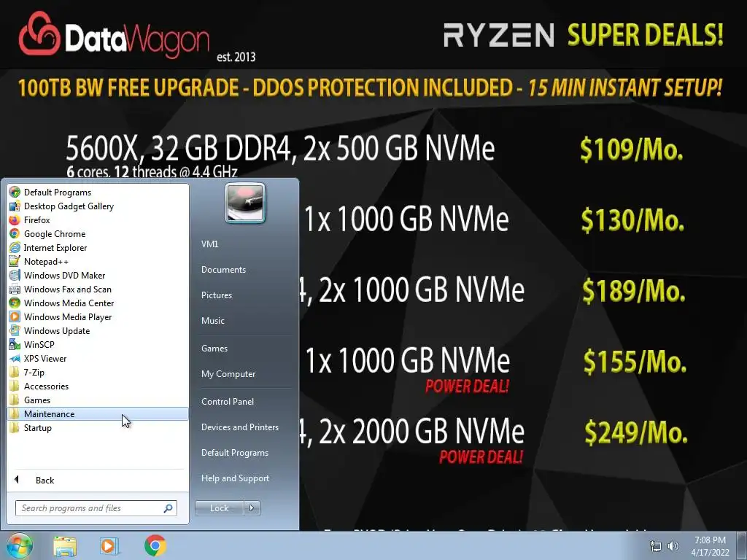Launch Windows Fax and Scan icon

(15, 289)
